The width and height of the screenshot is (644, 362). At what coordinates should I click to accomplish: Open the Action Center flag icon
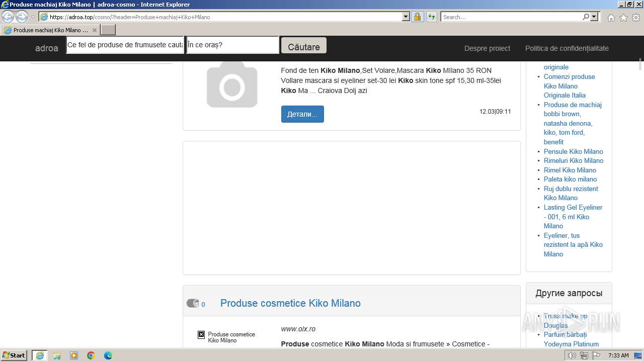click(x=596, y=355)
